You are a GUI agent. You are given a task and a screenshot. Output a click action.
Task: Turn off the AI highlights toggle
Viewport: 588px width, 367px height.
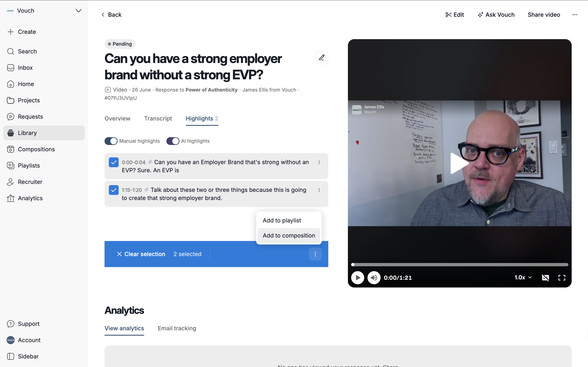pyautogui.click(x=173, y=141)
